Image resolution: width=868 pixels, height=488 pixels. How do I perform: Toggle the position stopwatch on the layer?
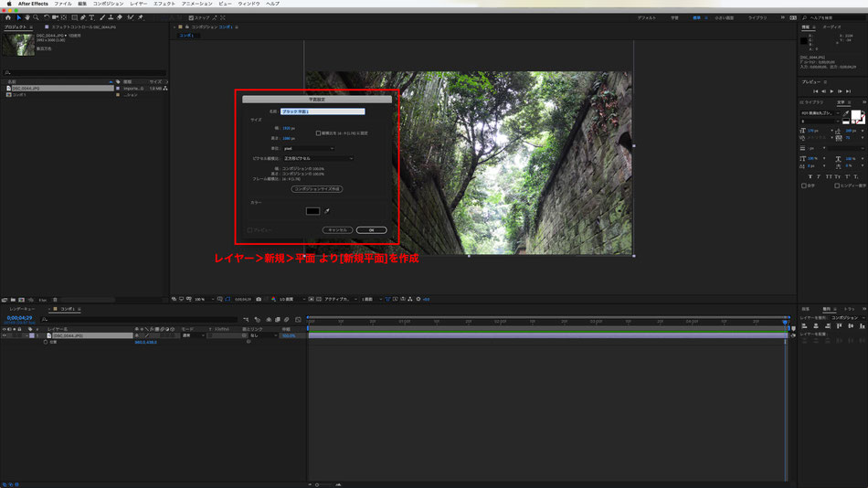[46, 342]
